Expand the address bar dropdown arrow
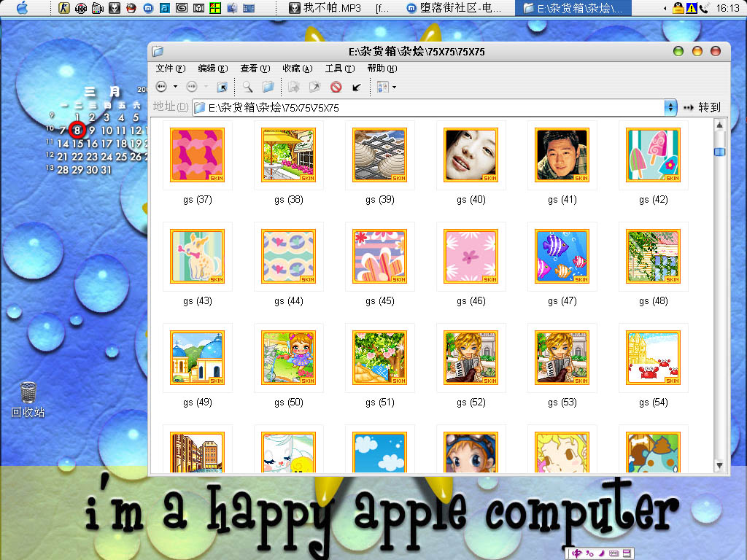 click(x=670, y=107)
